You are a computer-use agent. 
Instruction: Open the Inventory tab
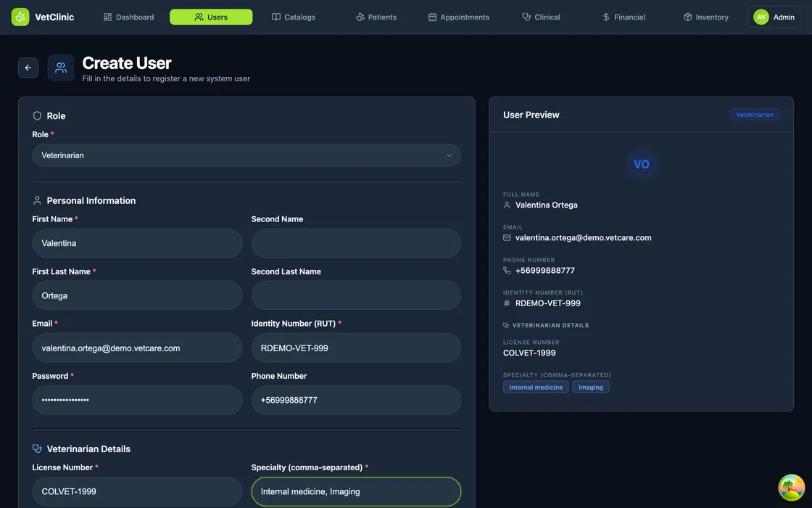(x=706, y=17)
